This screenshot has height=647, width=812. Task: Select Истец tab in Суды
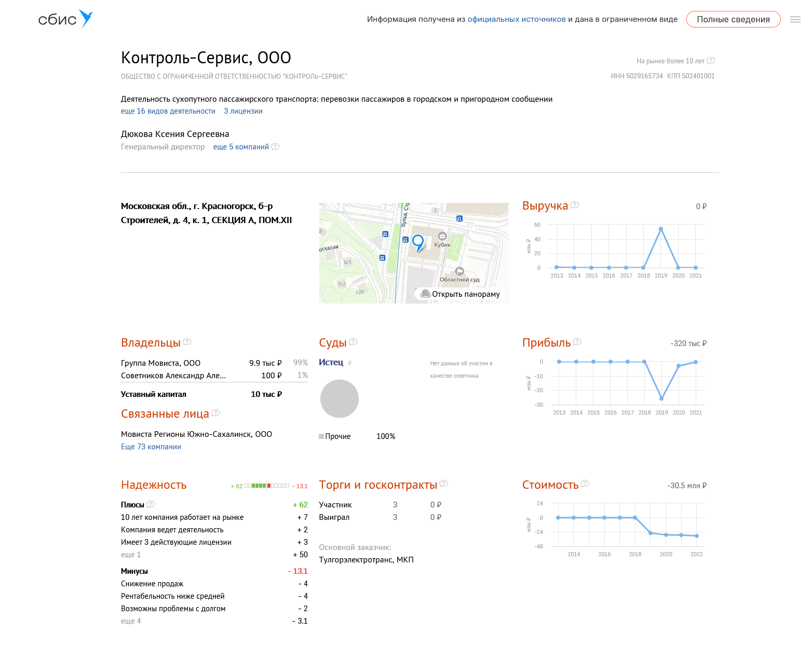point(331,362)
